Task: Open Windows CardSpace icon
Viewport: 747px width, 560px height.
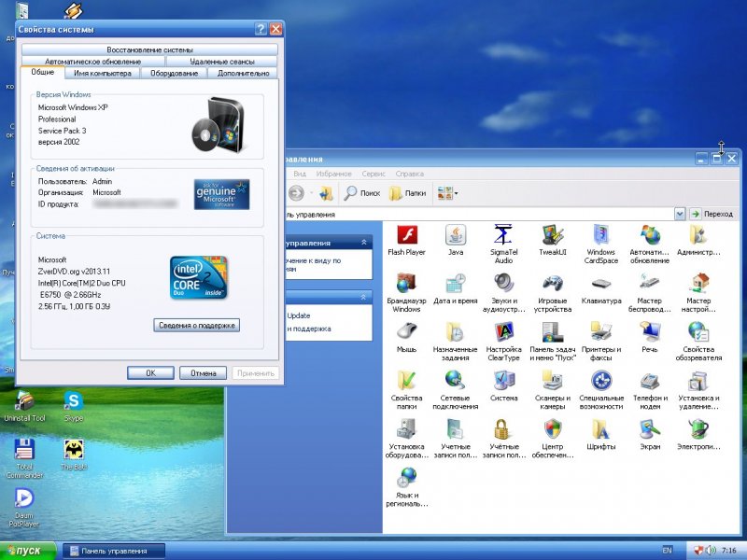Action: pyautogui.click(x=601, y=244)
